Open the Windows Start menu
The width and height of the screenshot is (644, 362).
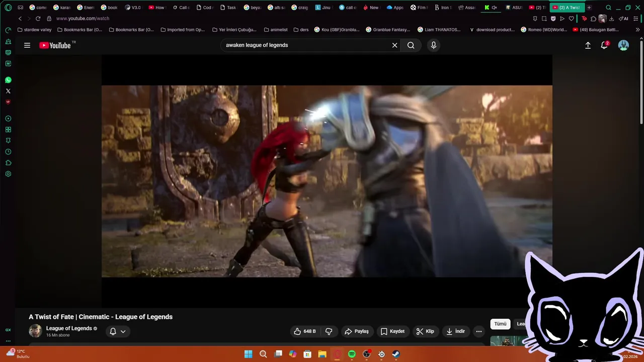[249, 354]
